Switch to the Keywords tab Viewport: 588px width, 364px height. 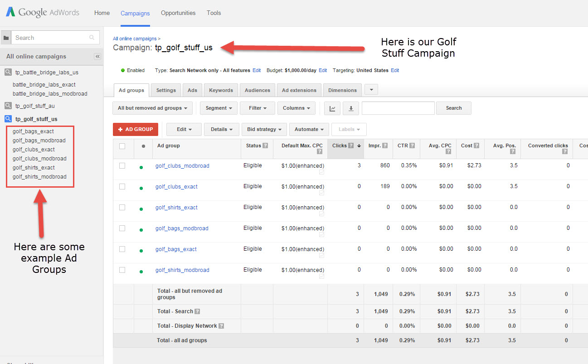(x=221, y=90)
